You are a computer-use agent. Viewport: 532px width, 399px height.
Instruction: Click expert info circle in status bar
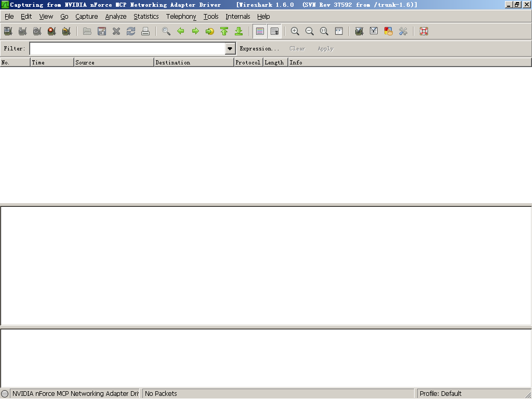(5, 394)
